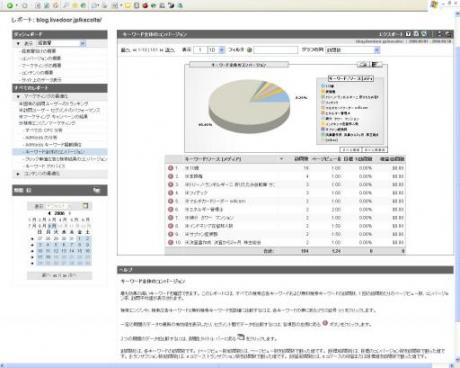Open the legend's キーワード/ソース selector

tap(351, 78)
